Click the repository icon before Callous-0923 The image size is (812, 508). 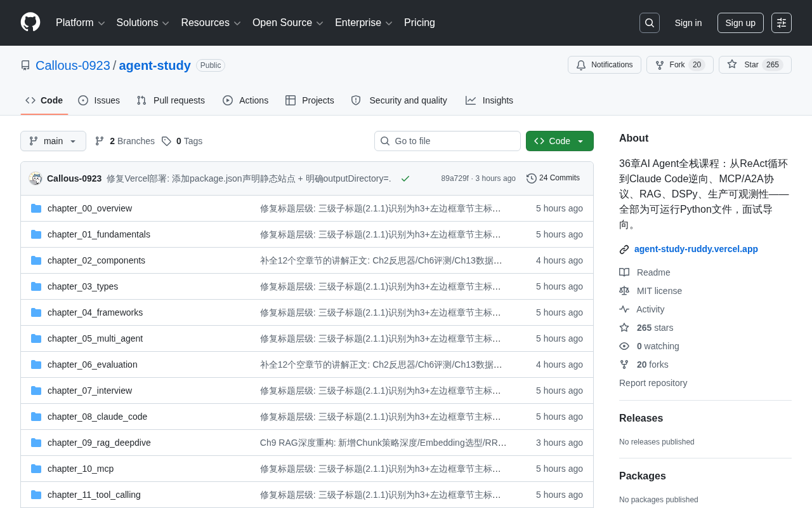pyautogui.click(x=25, y=65)
